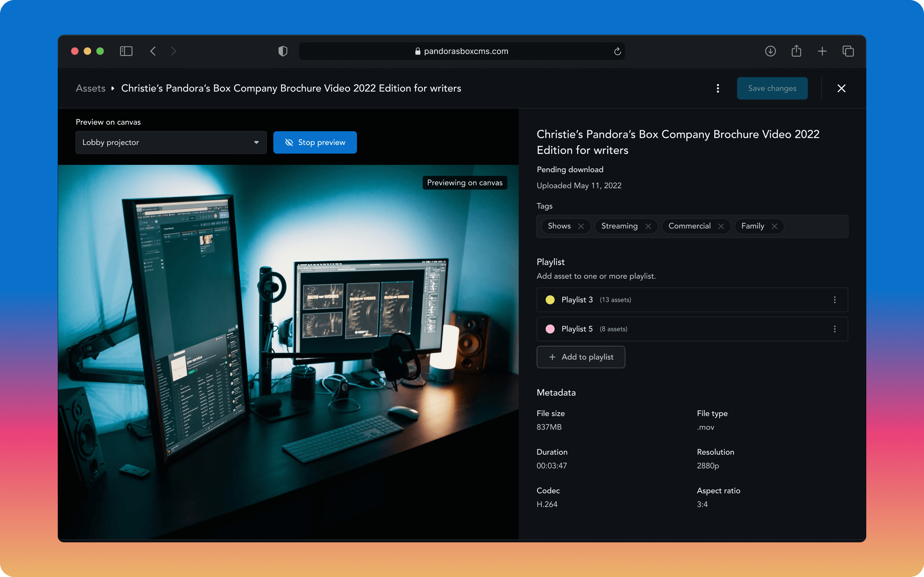The height and width of the screenshot is (577, 924).
Task: Open asset header three-dot menu
Action: pos(718,89)
